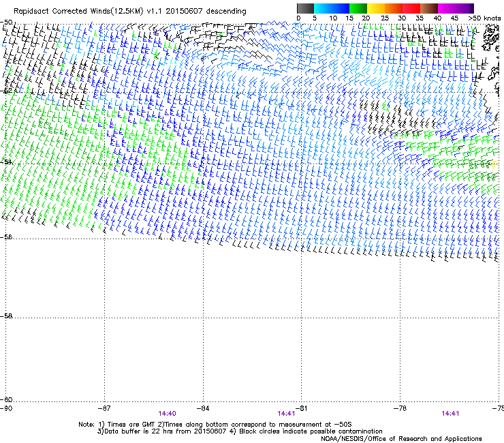The image size is (504, 443).
Task: Click the '14:41' time label right of -78
Action: (450, 414)
